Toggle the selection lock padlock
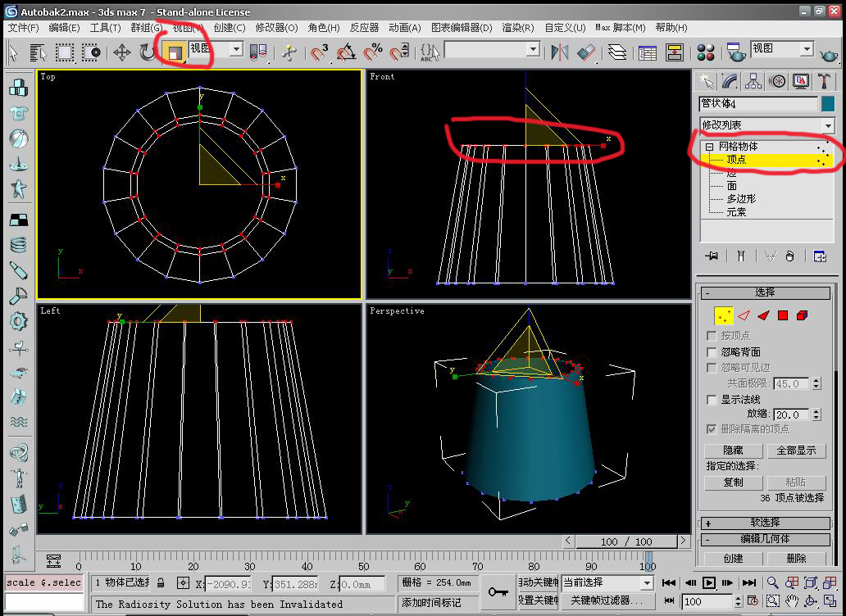The width and height of the screenshot is (846, 616). pyautogui.click(x=161, y=582)
